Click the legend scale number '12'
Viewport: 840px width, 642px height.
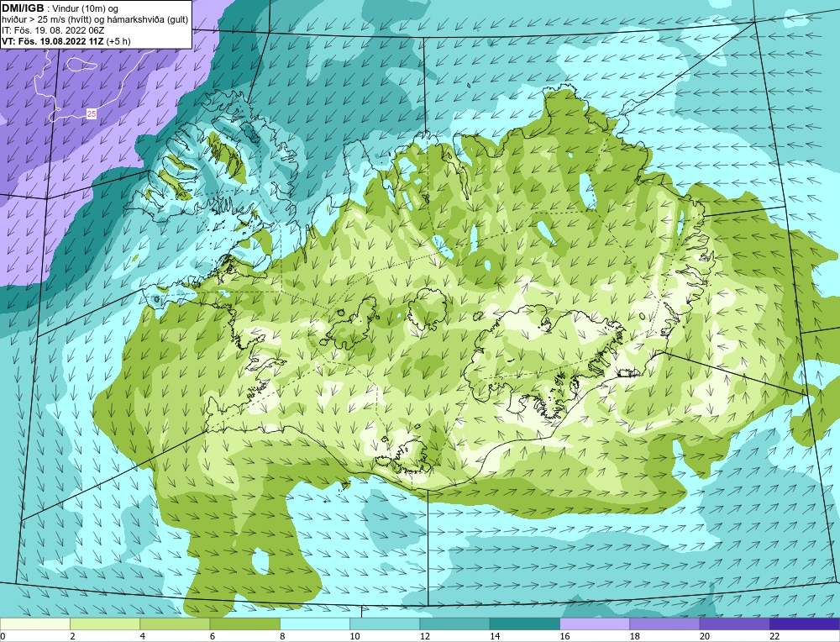tap(425, 636)
